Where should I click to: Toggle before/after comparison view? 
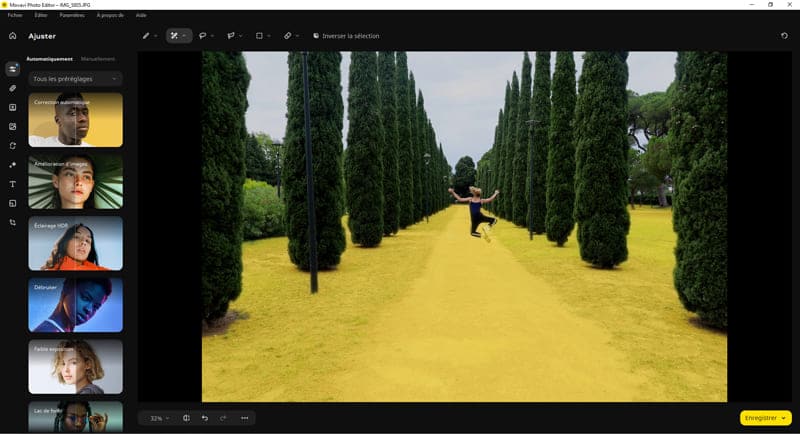186,418
